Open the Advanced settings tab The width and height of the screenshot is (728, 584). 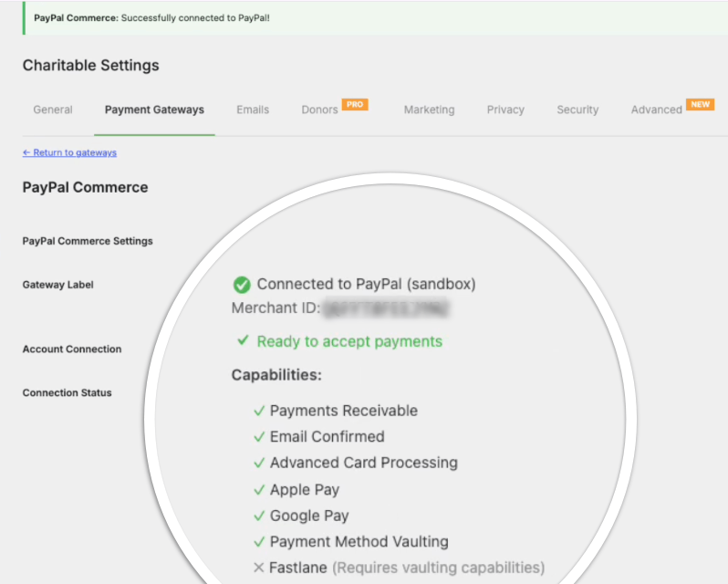coord(656,109)
